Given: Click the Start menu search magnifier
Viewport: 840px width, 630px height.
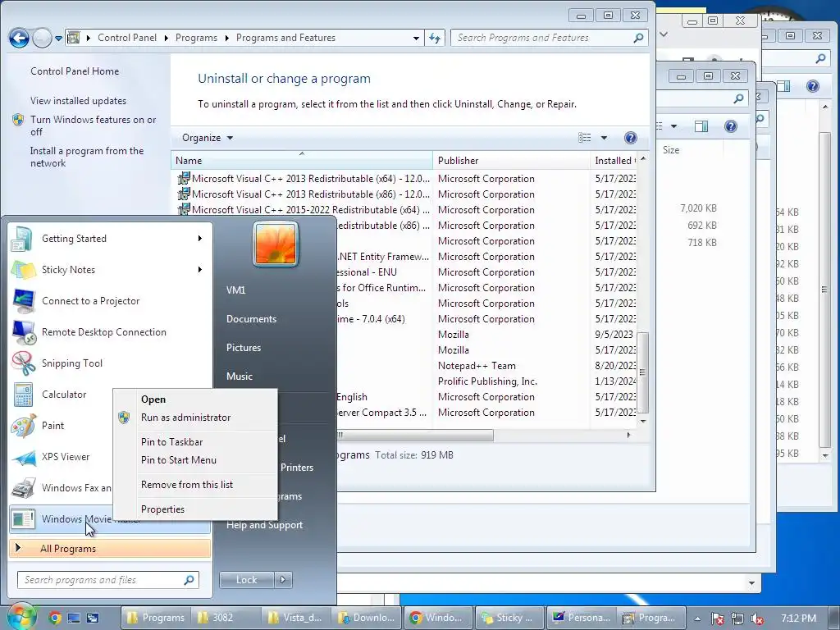Looking at the screenshot, I should 189,580.
